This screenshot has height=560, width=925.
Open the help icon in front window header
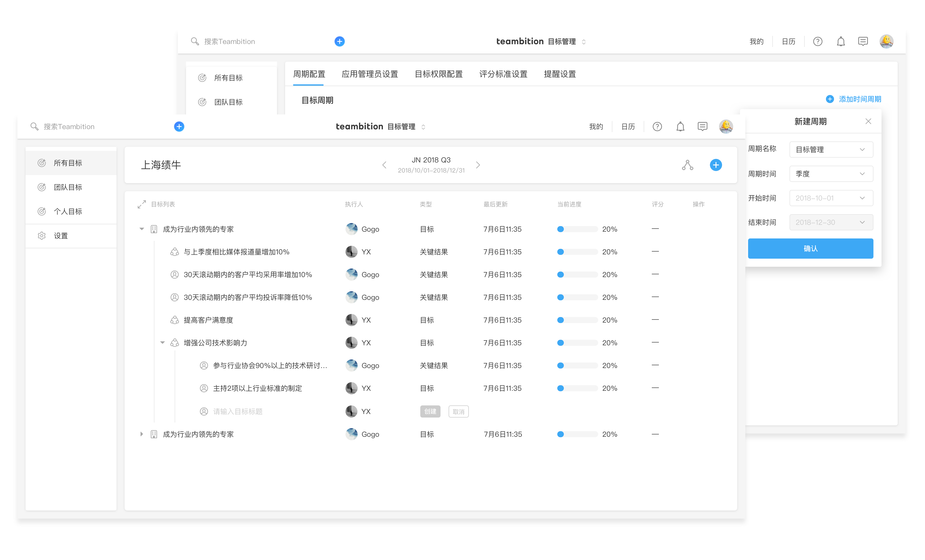coord(657,127)
